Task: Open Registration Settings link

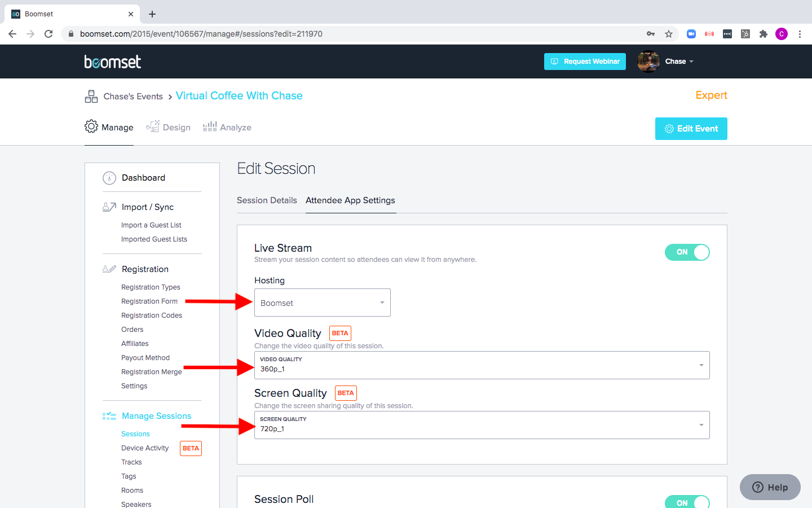Action: [x=134, y=386]
